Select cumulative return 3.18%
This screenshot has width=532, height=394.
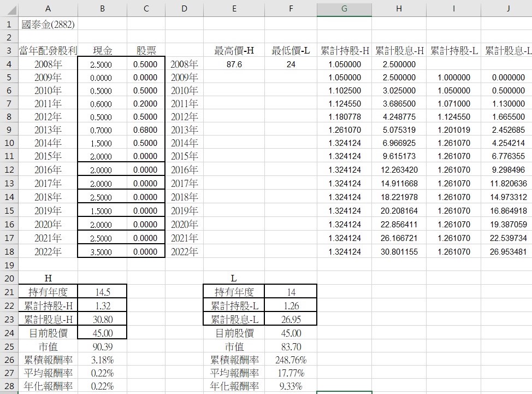point(103,360)
